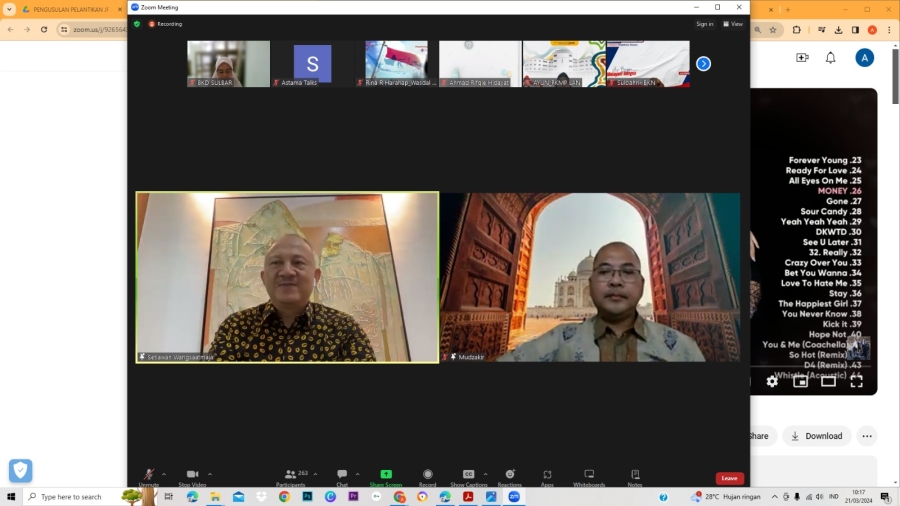Unmute the microphone in Zoom toolbar
Viewport: 900px width, 506px height.
[149, 476]
